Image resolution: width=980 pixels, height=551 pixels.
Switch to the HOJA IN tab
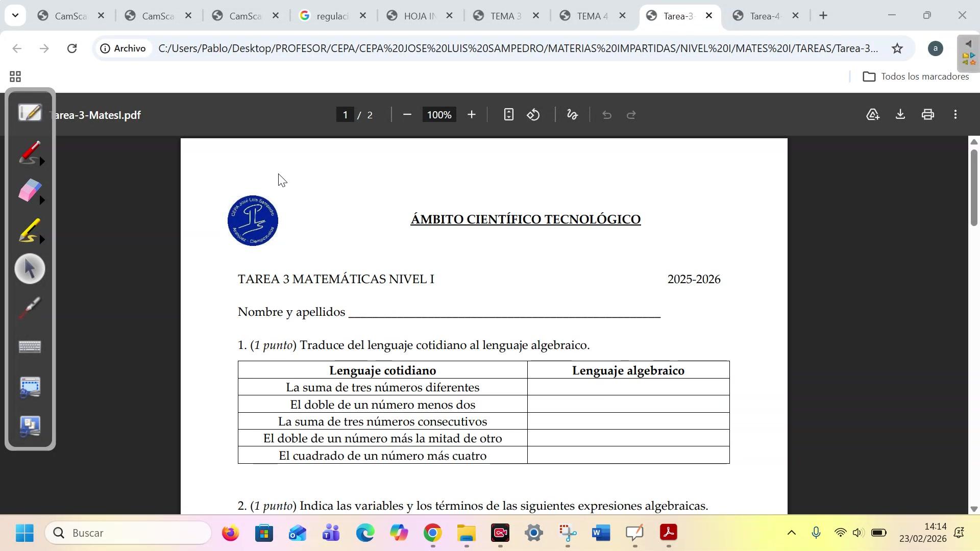click(x=419, y=16)
